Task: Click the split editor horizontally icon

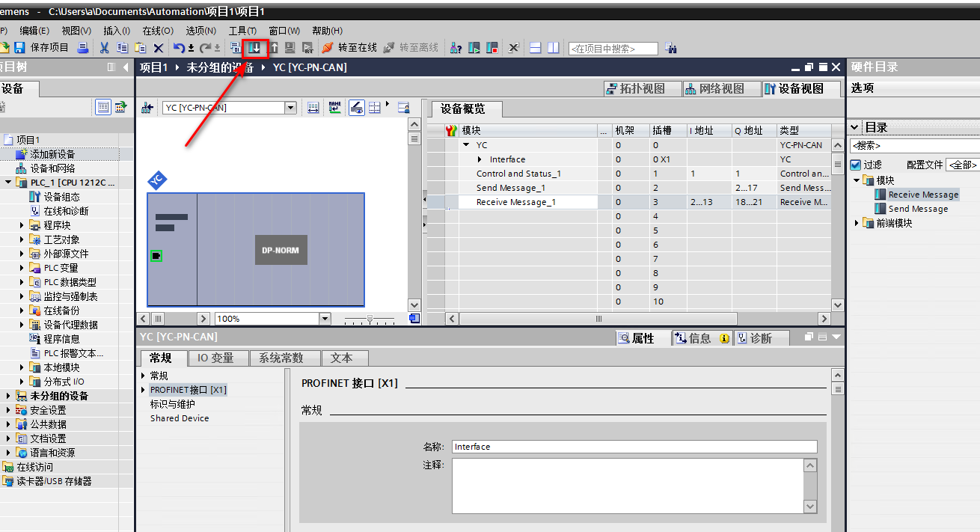Action: [x=535, y=48]
